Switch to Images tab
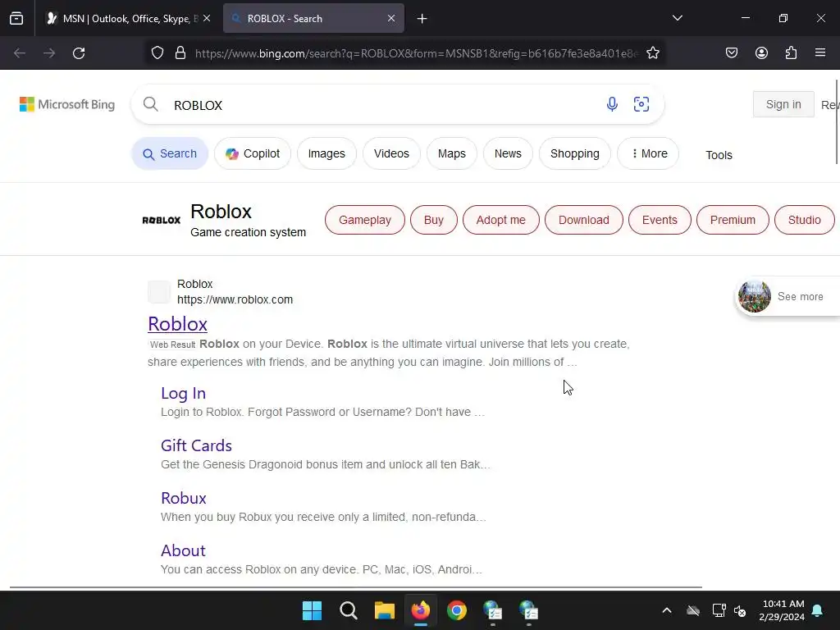 [326, 153]
